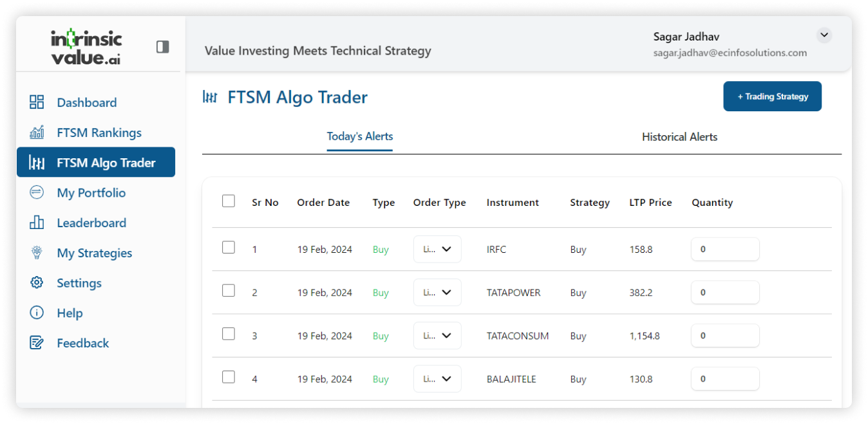The image size is (868, 424).
Task: Click the Help info circle icon
Action: click(37, 313)
